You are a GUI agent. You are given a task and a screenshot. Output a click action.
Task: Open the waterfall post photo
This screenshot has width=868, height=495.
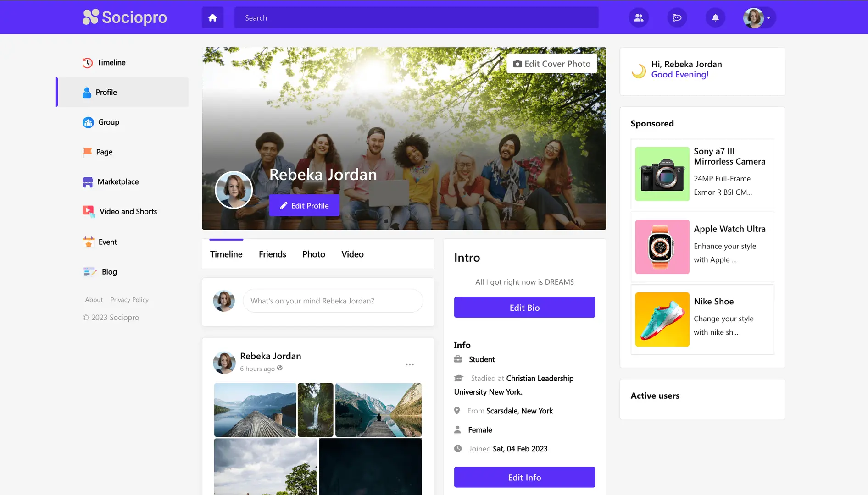click(316, 410)
